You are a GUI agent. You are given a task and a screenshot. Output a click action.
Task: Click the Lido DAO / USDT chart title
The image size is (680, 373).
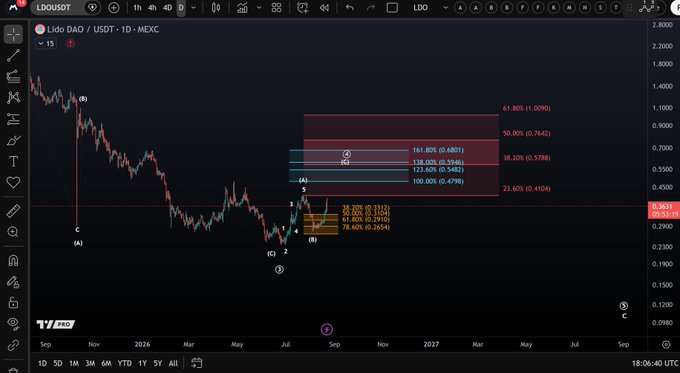103,29
